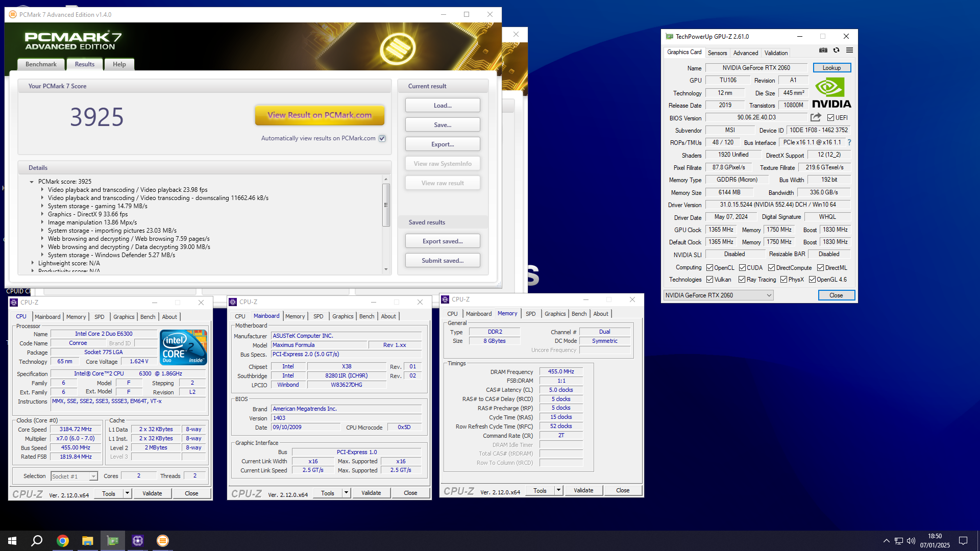
Task: Toggle the Vulkan checkbox
Action: (709, 280)
